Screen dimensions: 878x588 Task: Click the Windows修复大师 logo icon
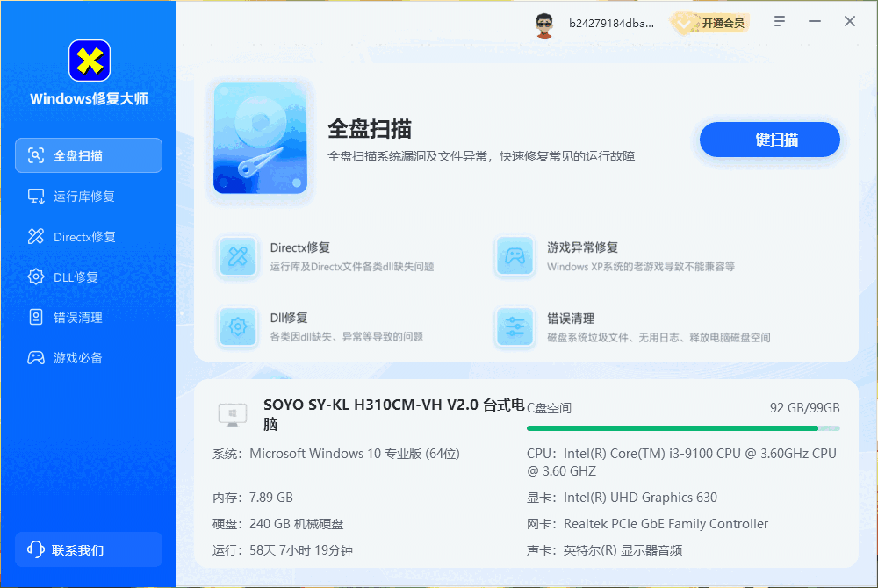pos(89,61)
